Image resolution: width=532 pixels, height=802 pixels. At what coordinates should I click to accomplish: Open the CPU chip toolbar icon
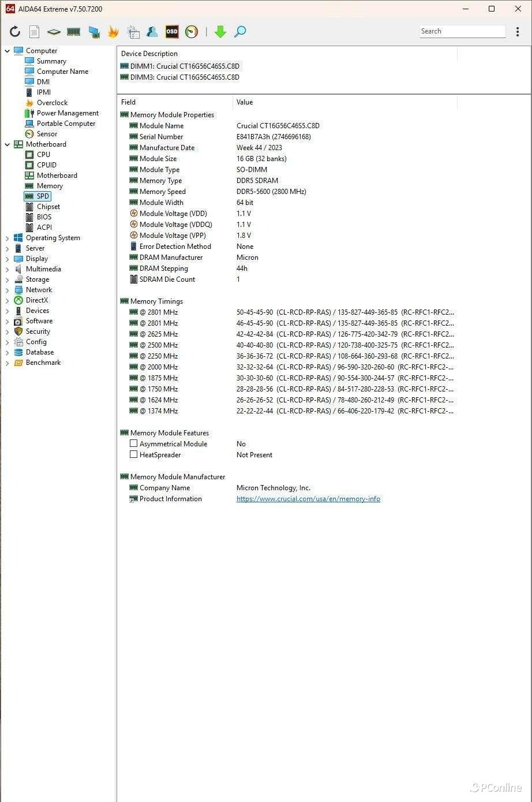point(54,32)
